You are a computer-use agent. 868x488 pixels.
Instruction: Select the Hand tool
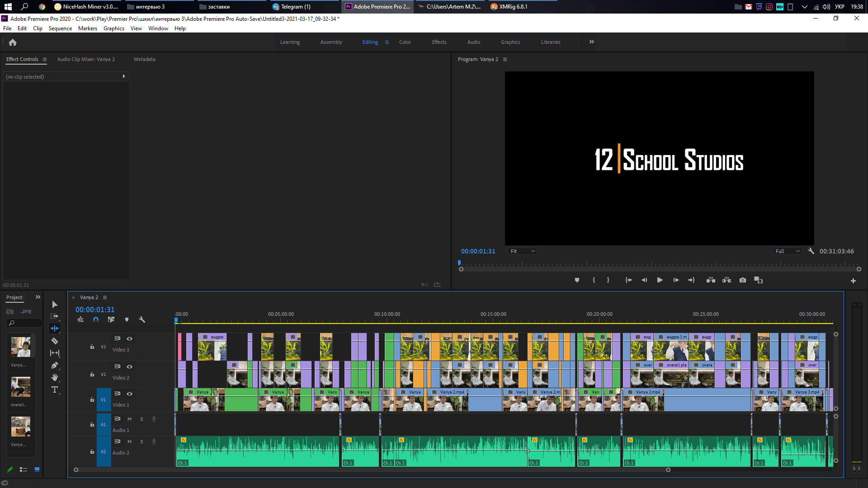tap(55, 377)
